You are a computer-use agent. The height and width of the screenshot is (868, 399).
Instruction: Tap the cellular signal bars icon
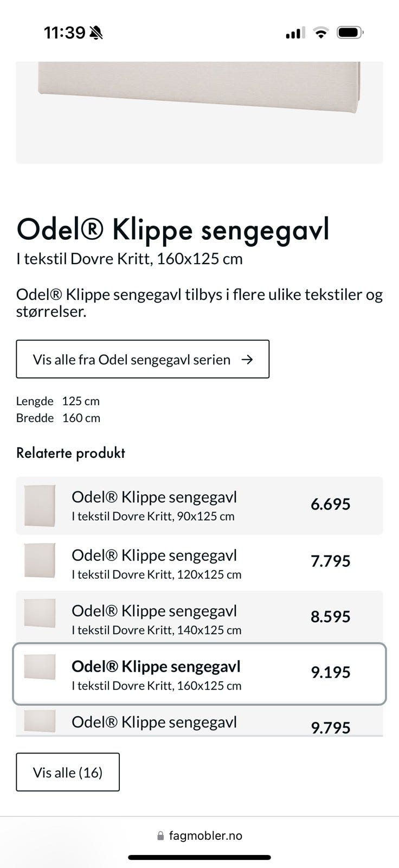[295, 34]
